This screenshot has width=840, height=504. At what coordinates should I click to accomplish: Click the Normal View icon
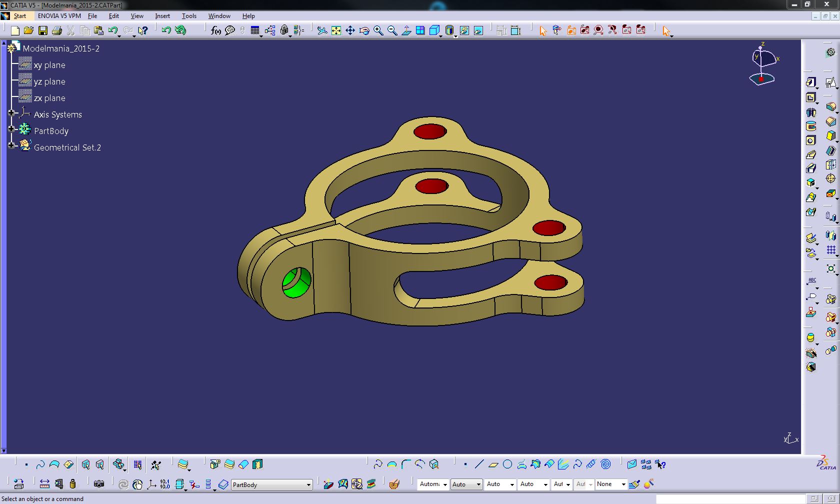coord(406,31)
